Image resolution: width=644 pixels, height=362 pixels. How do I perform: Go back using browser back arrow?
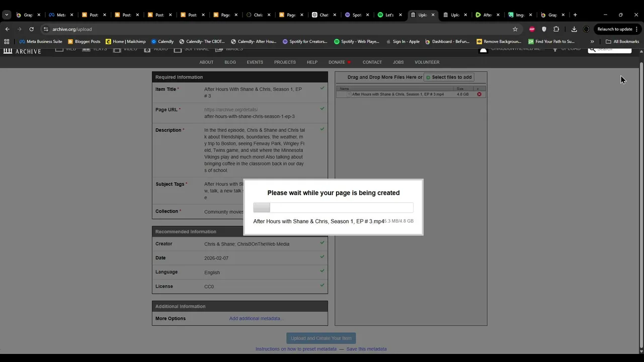pos(7,29)
